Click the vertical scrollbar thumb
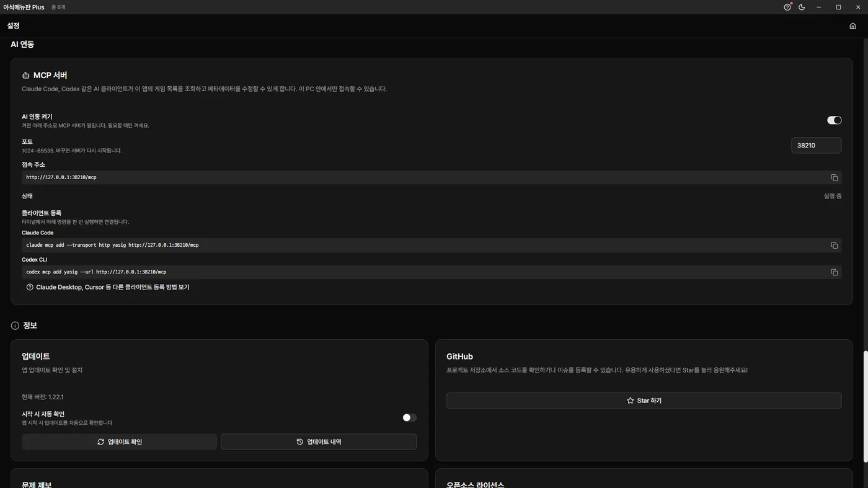The height and width of the screenshot is (488, 868). tap(866, 406)
